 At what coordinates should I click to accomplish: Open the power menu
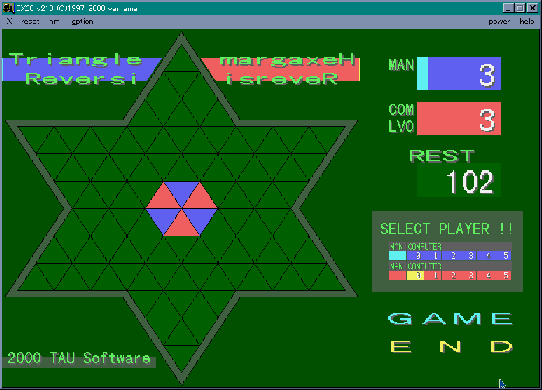499,21
